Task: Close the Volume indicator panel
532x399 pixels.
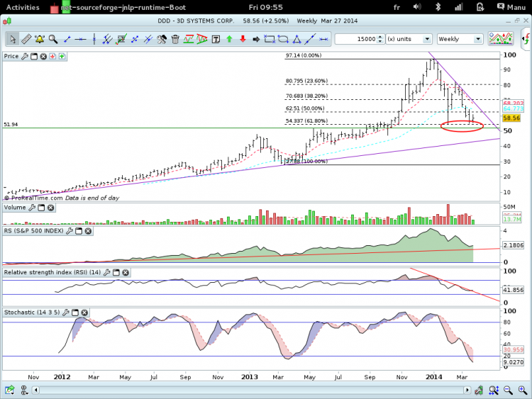Action: pyautogui.click(x=50, y=208)
